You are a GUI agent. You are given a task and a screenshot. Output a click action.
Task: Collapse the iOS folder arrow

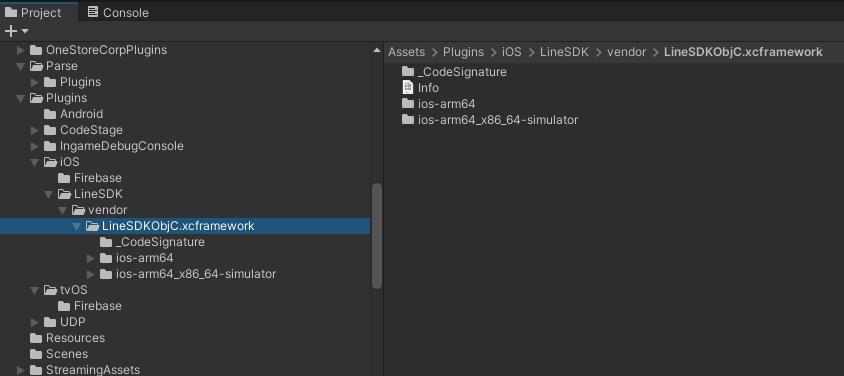point(35,162)
